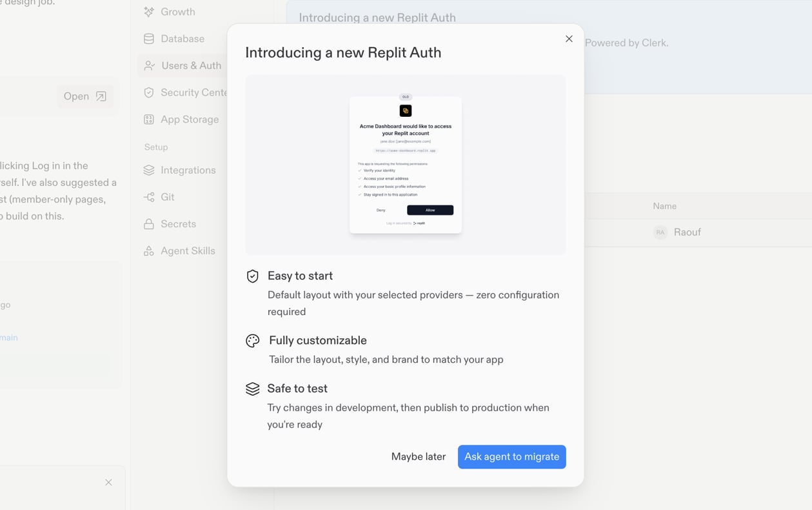Viewport: 812px width, 510px height.
Task: Click the layers icon beside Safe to test
Action: click(x=253, y=389)
